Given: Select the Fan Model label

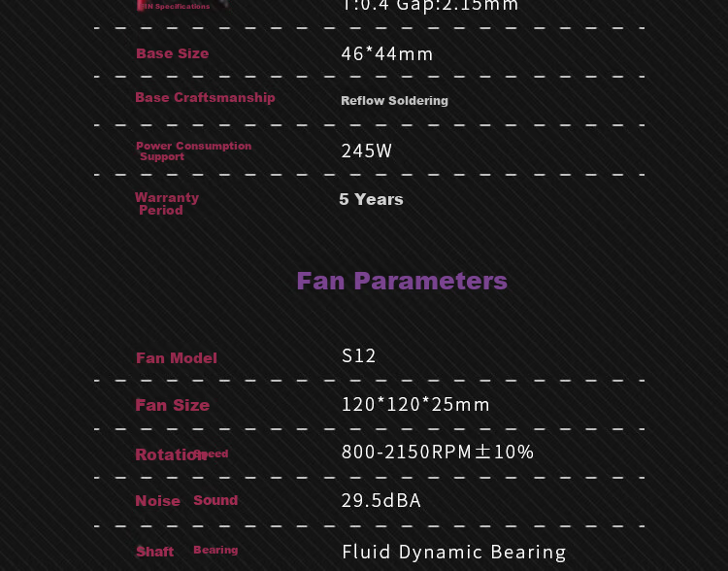Looking at the screenshot, I should coord(177,358).
